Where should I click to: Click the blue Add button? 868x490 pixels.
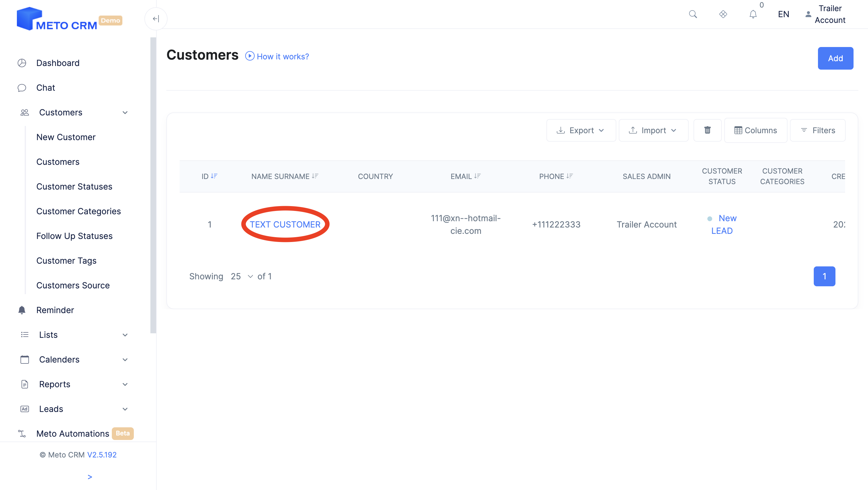[x=835, y=58]
